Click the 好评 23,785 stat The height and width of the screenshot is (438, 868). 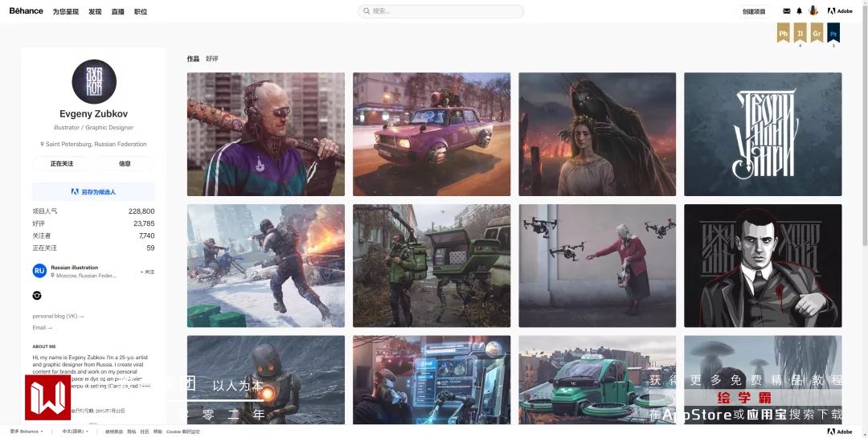(93, 223)
